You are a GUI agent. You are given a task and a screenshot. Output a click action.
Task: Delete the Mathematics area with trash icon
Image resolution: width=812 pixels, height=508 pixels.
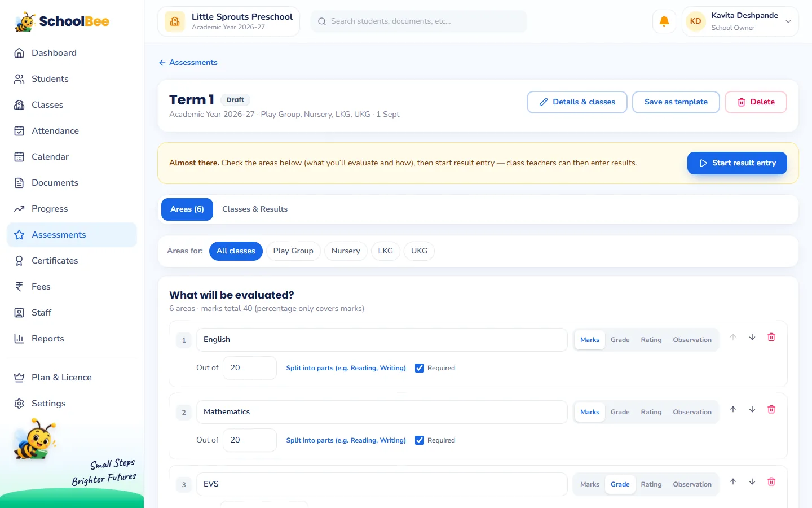point(771,409)
